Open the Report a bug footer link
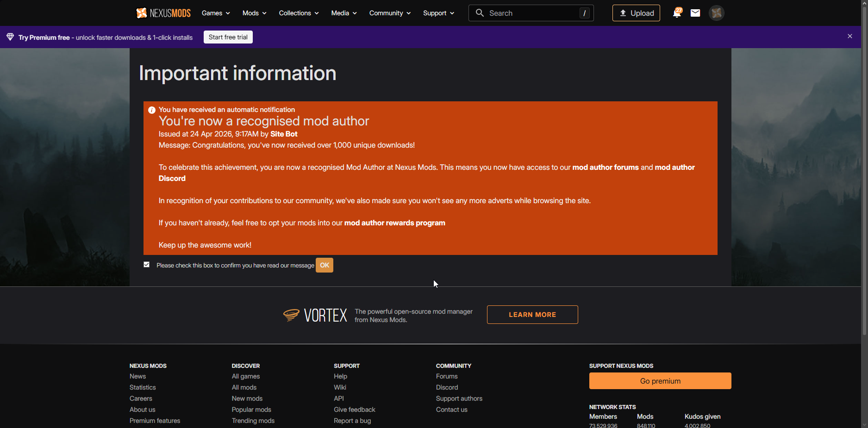This screenshot has height=428, width=868. [352, 421]
